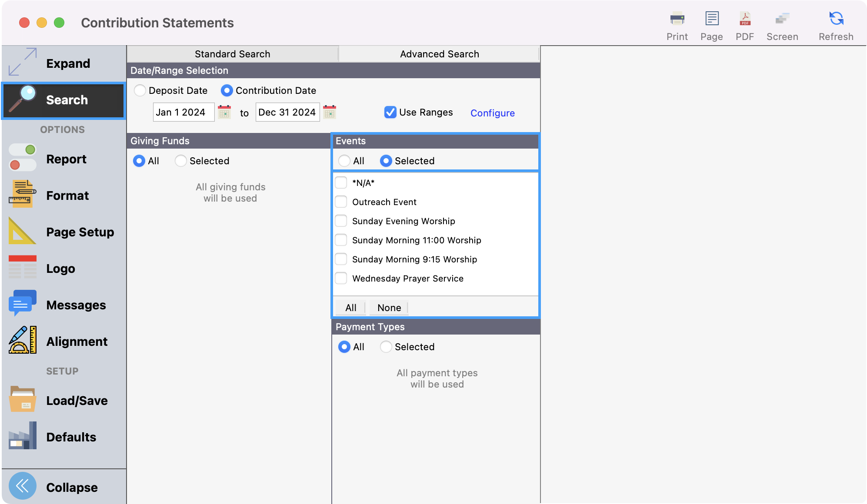The width and height of the screenshot is (867, 504).
Task: Switch to the Advanced Search tab
Action: 439,54
